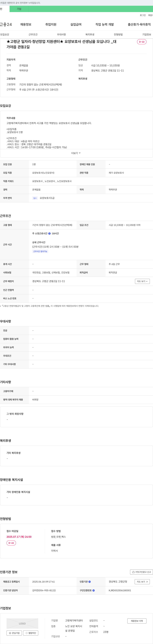
Task: Click the 열람차단 button
Action: click(31, 633)
